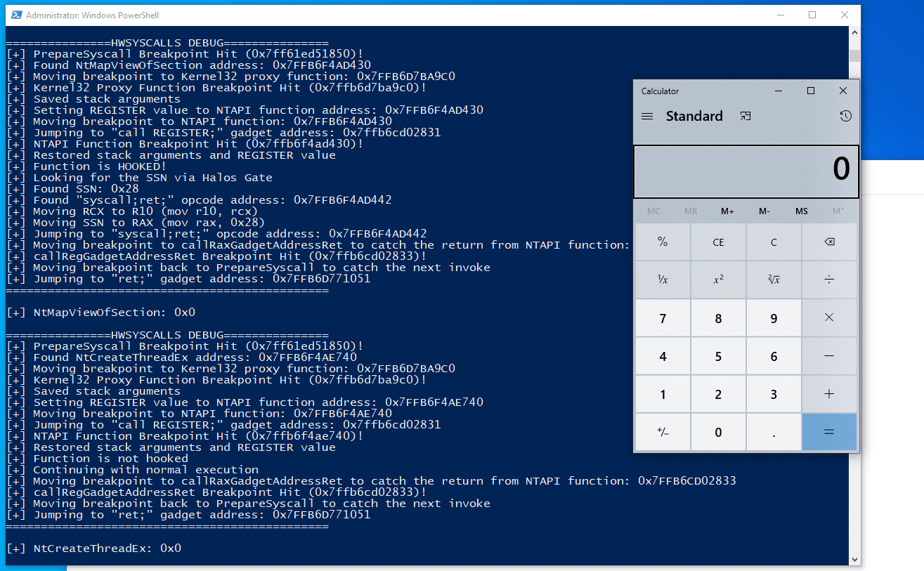Click digit 3 on the keypad

(x=774, y=394)
